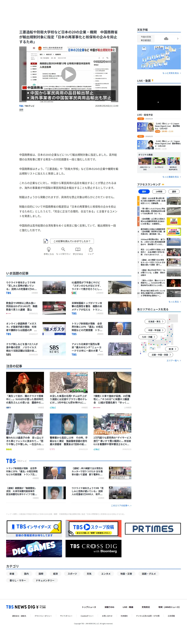Open 警察署から逃走し13年 article image

click(x=69, y=424)
